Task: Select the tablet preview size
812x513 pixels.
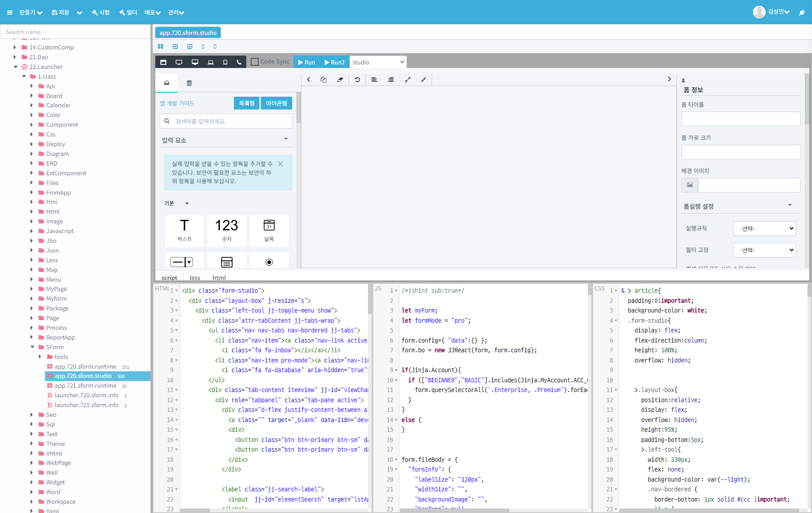Action: [x=225, y=62]
